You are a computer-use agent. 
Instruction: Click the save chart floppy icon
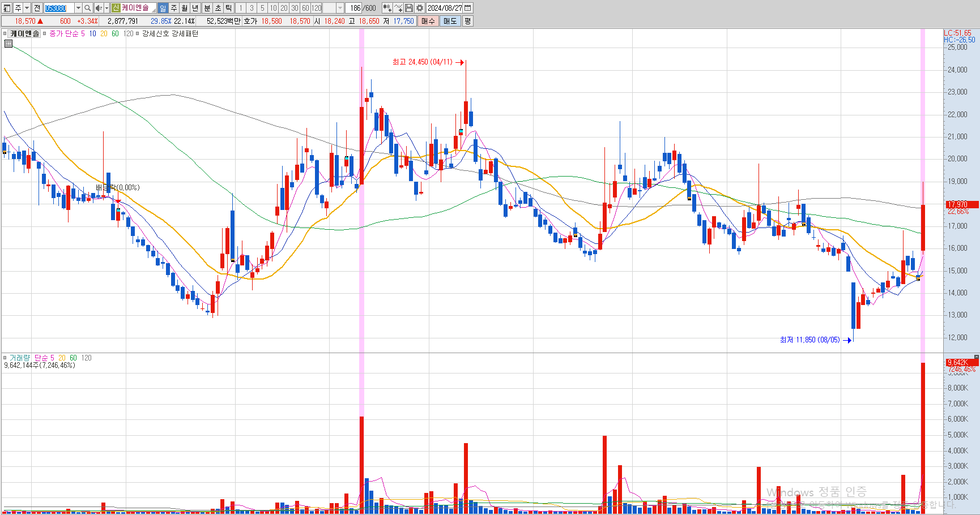click(409, 8)
